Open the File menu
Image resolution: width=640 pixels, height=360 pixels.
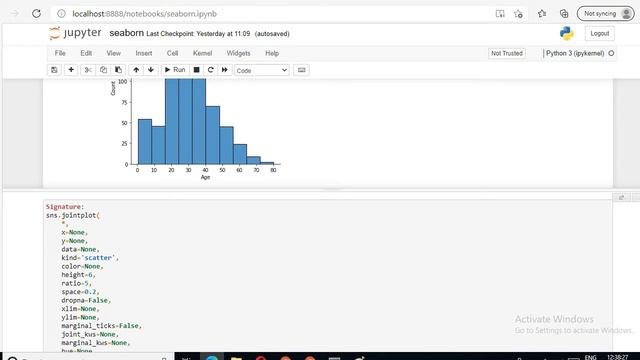click(x=60, y=53)
